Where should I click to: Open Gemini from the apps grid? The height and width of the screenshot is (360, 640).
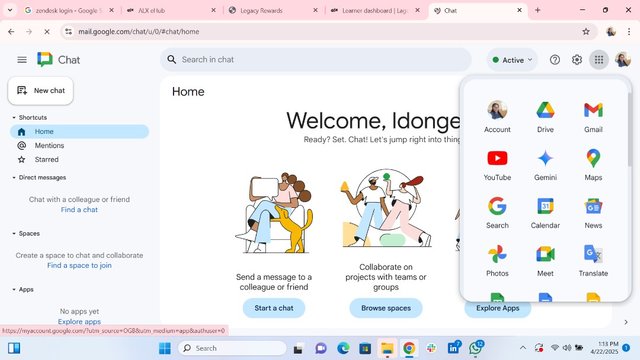click(545, 165)
